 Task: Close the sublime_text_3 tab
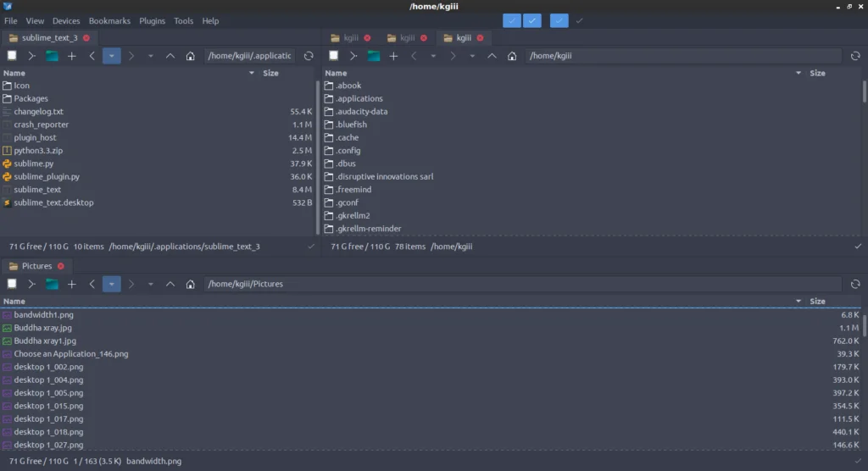click(x=86, y=37)
